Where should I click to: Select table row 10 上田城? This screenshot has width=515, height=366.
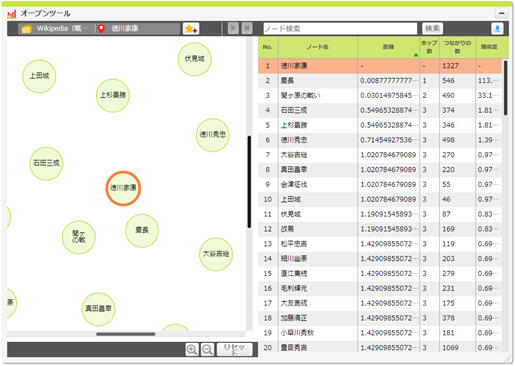click(x=380, y=199)
